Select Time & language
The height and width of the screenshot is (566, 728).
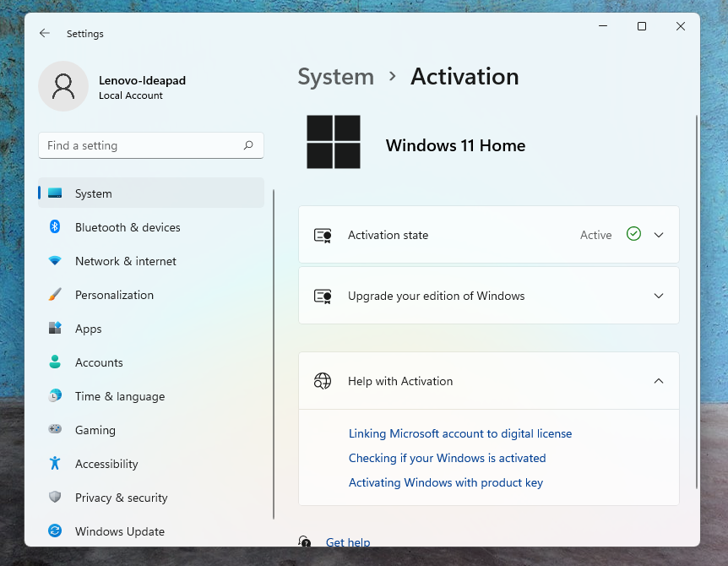[x=151, y=396]
